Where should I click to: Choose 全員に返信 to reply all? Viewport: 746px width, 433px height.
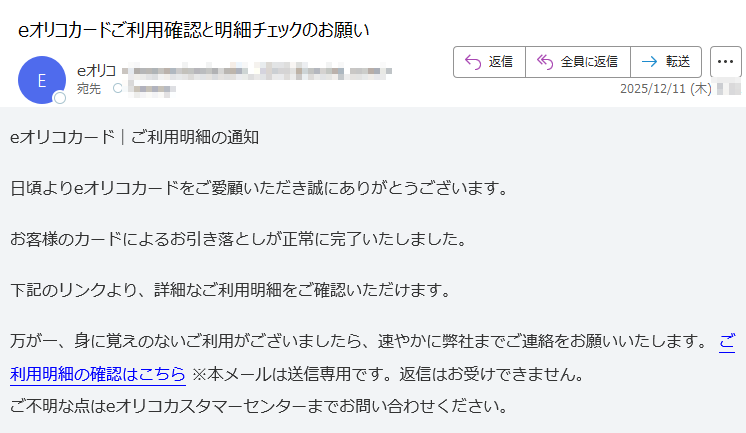pyautogui.click(x=578, y=62)
